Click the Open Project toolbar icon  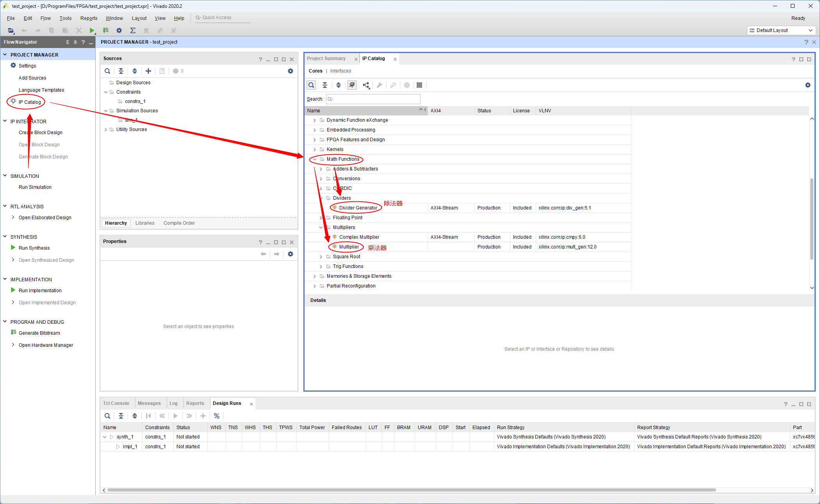click(x=11, y=30)
